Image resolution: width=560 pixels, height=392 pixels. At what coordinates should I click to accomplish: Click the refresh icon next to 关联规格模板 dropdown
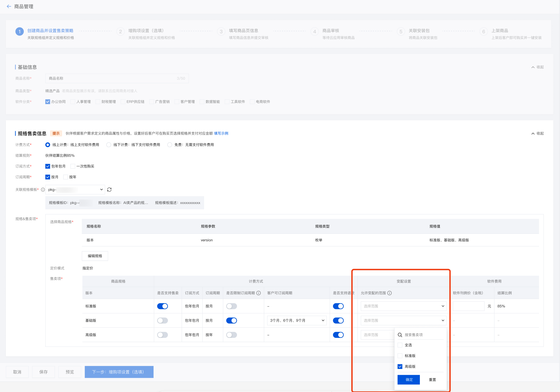coord(109,190)
